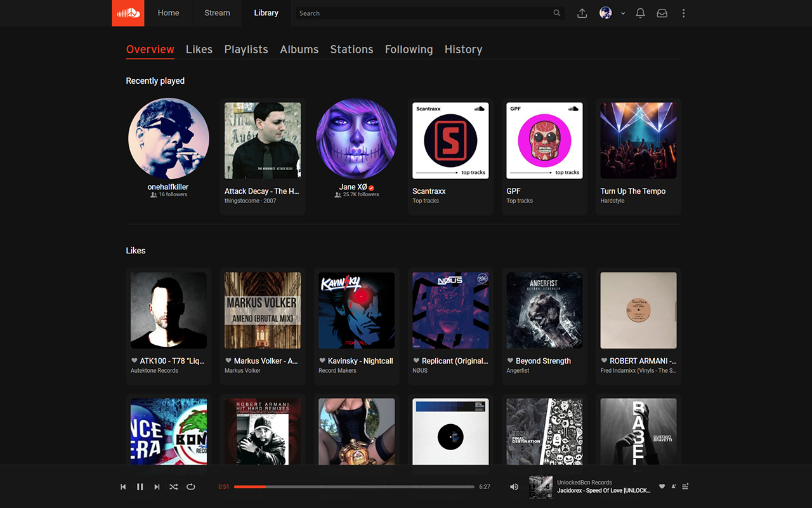Click the volume speaker icon
The image size is (812, 508).
[514, 487]
